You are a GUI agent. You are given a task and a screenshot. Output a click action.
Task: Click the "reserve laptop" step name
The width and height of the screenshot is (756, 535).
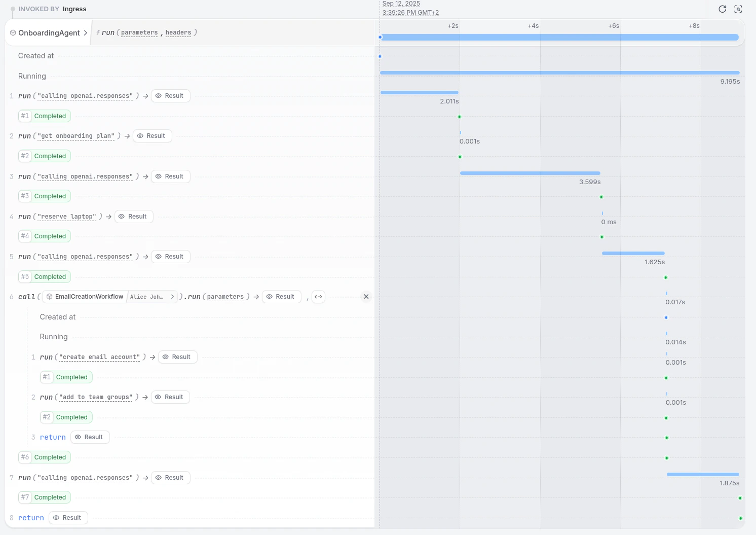point(67,217)
